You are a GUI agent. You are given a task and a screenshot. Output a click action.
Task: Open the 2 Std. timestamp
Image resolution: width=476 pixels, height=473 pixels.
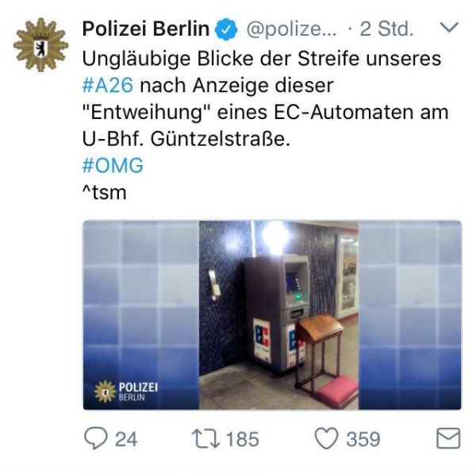386,29
